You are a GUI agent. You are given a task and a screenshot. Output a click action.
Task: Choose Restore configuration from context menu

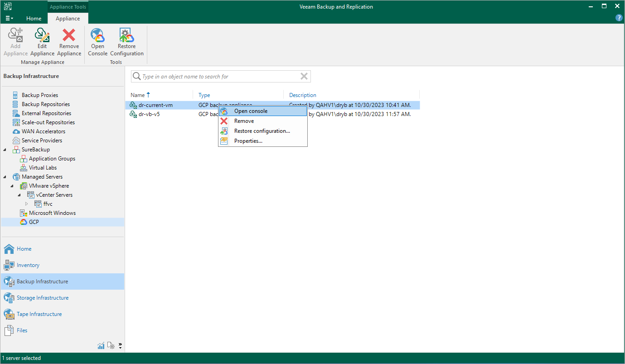point(263,131)
